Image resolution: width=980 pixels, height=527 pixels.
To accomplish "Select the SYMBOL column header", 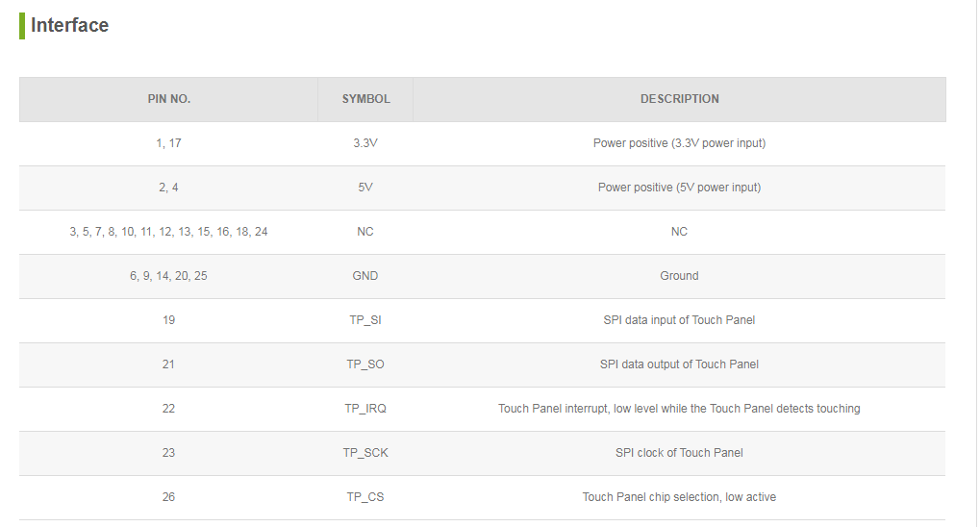I will [365, 99].
